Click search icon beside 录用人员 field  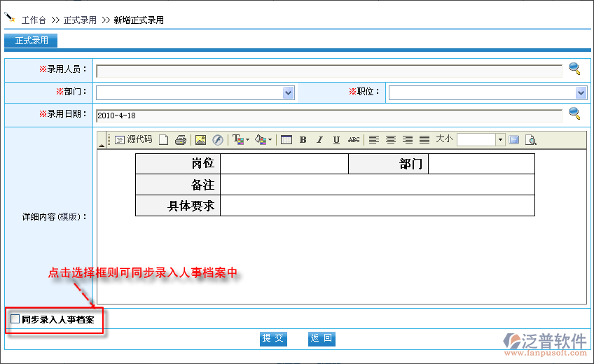click(x=574, y=69)
